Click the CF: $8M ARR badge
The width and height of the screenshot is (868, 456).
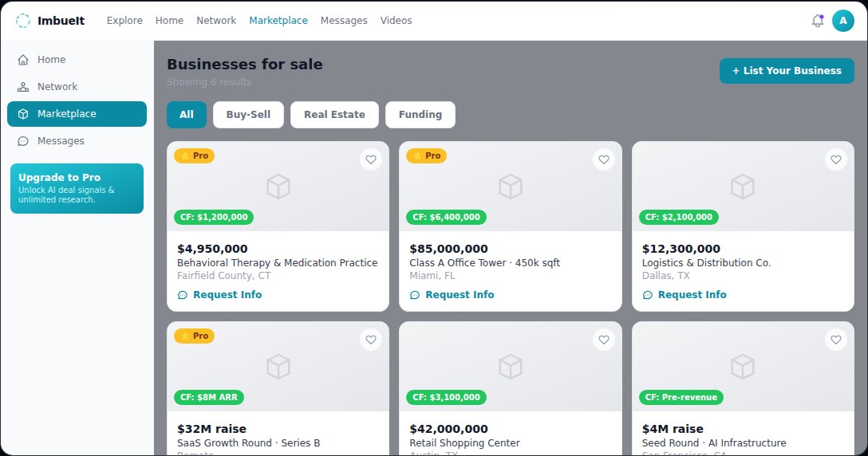pos(209,397)
